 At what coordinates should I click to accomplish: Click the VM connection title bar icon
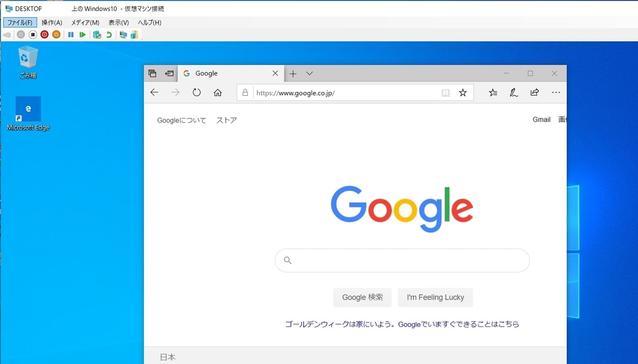point(8,9)
